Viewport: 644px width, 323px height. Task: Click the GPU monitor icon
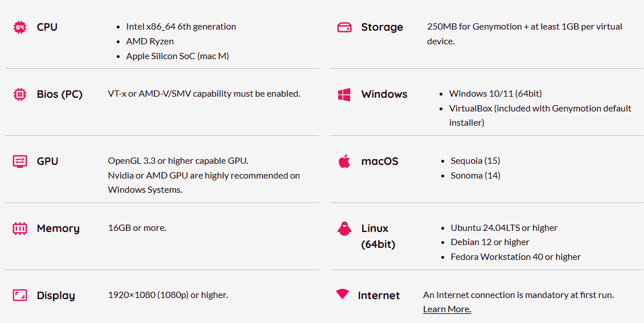(20, 161)
